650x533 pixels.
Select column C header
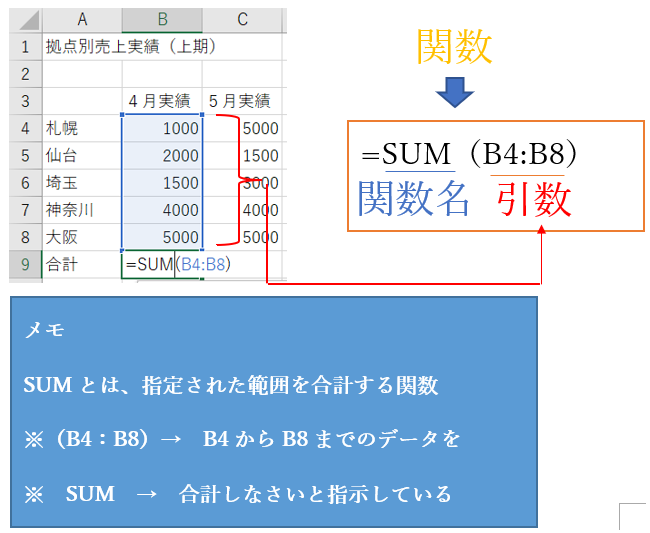point(243,19)
